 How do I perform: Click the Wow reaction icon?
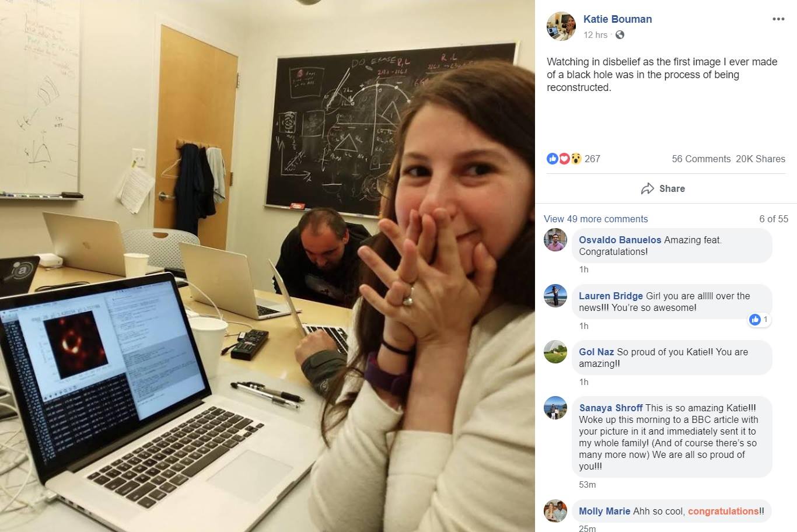click(576, 159)
